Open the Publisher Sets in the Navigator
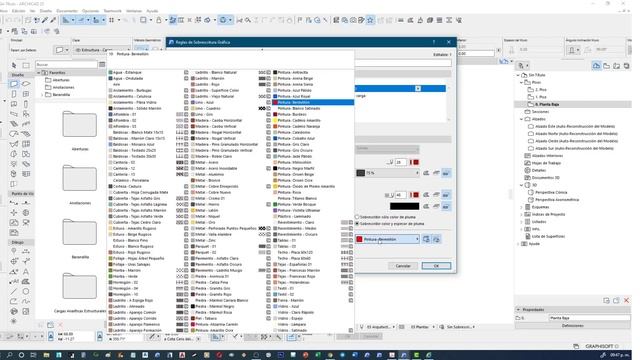This screenshot has height=360, width=640. point(627,66)
